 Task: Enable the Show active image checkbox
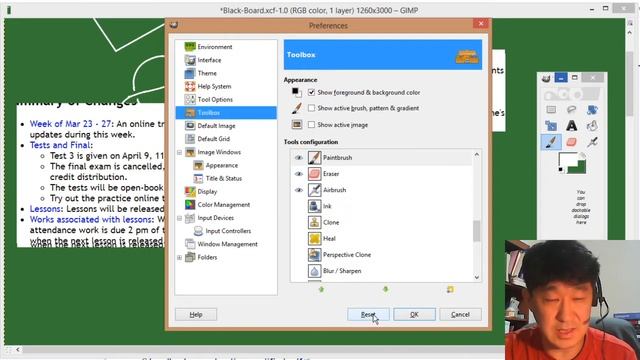(x=311, y=125)
